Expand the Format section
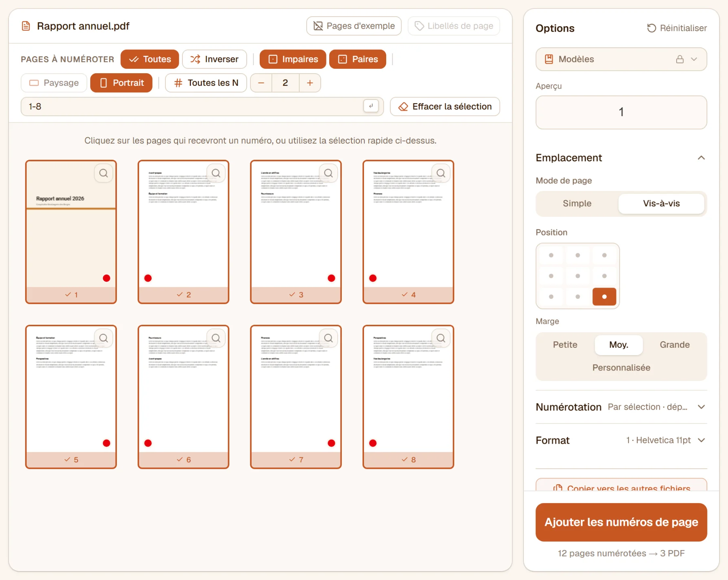 (x=621, y=440)
